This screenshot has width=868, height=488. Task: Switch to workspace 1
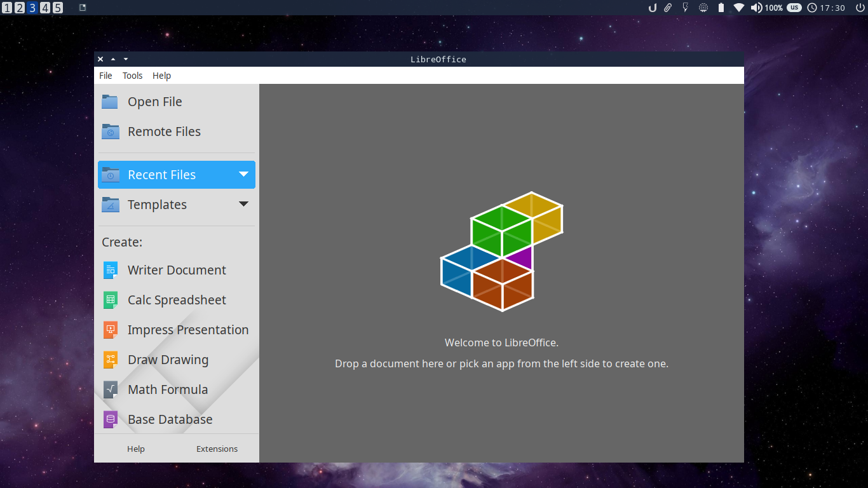[x=7, y=8]
